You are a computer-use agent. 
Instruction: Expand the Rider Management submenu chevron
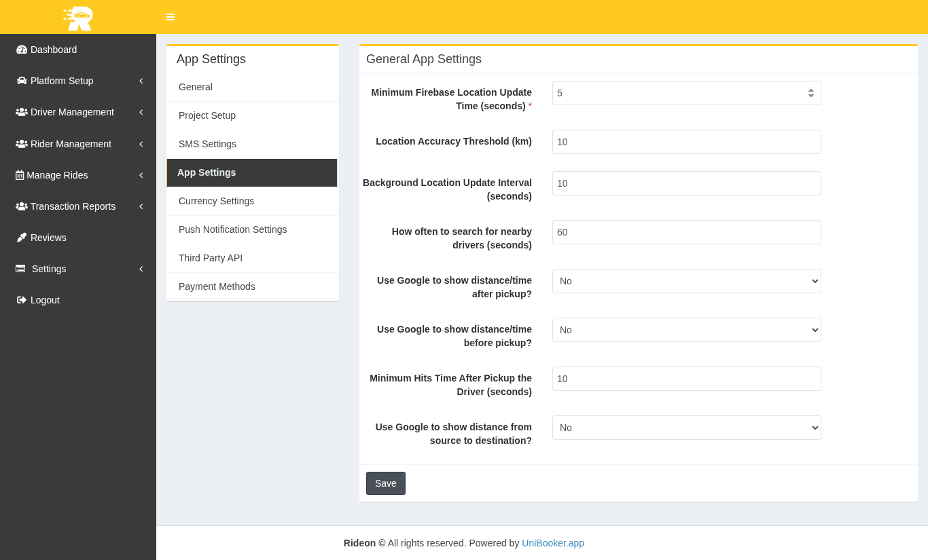(141, 144)
